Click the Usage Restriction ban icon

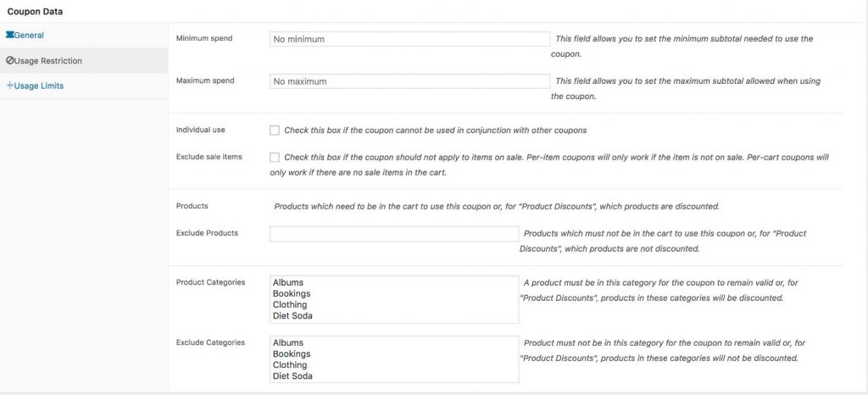(x=9, y=61)
